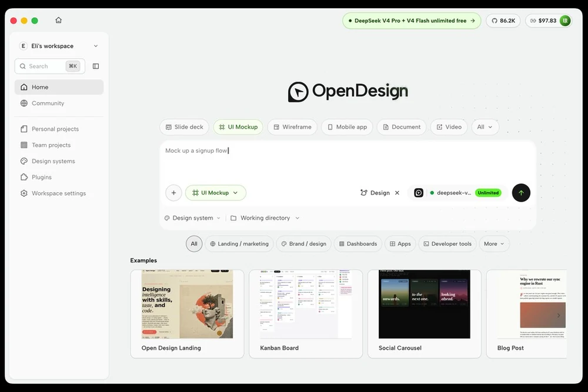Click the plus attachment button
Image resolution: width=588 pixels, height=392 pixels.
pyautogui.click(x=173, y=193)
